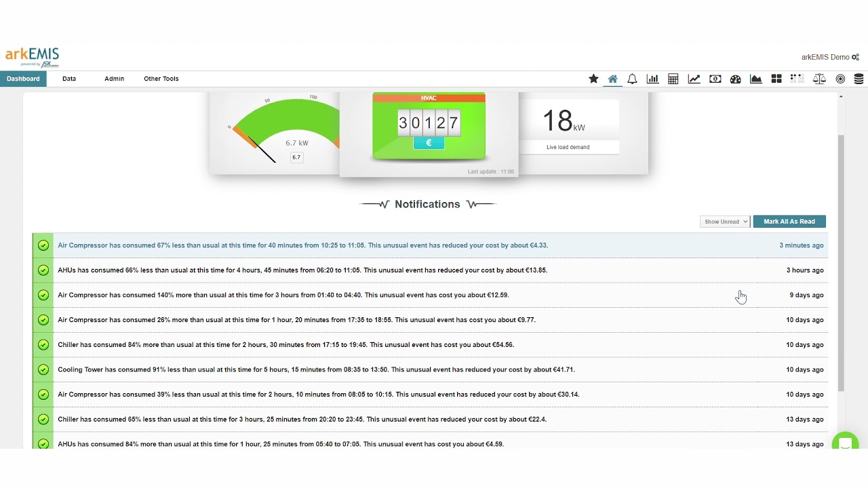Open the arkEMIS Demo account link
The height and width of the screenshot is (488, 868).
click(x=825, y=58)
